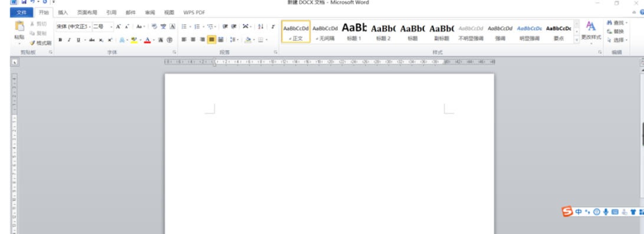This screenshot has width=644, height=234.
Task: Apply yellow text highlight color
Action: click(134, 40)
